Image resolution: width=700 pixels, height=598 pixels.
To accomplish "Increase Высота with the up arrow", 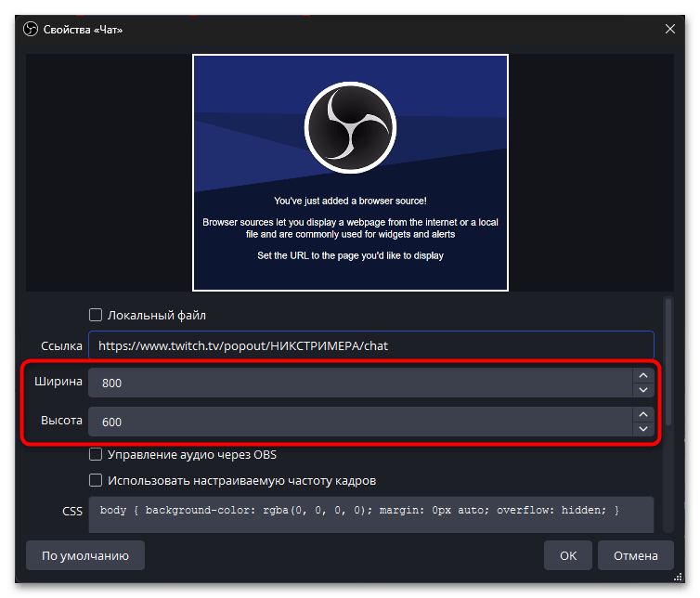I will [x=642, y=414].
